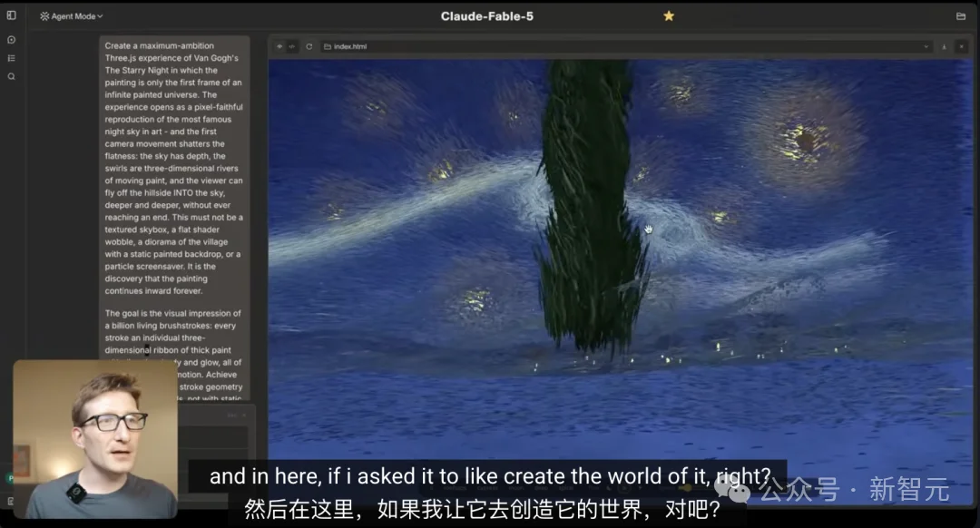Click the green profile avatar at bottom-left
The width and height of the screenshot is (980, 528).
click(x=10, y=478)
